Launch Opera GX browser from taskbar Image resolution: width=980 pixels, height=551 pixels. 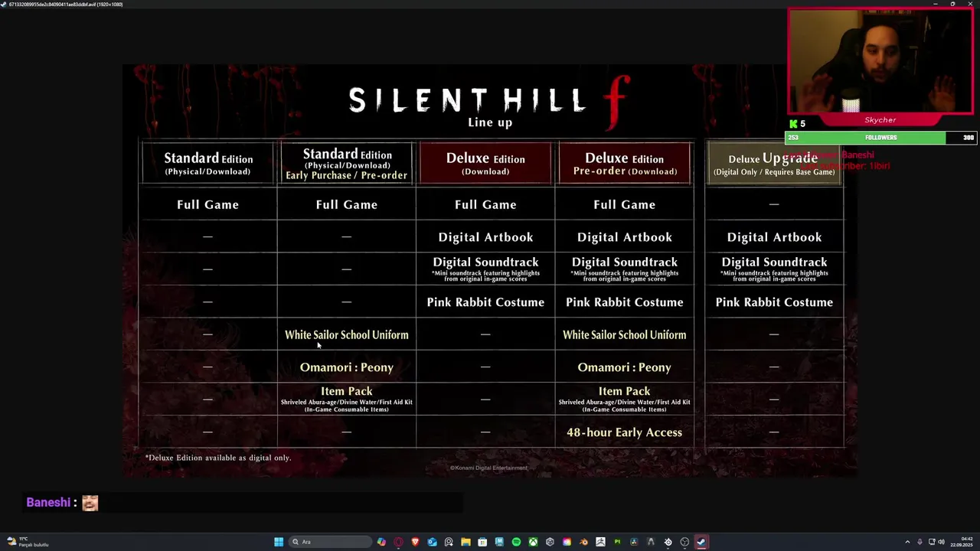point(398,542)
